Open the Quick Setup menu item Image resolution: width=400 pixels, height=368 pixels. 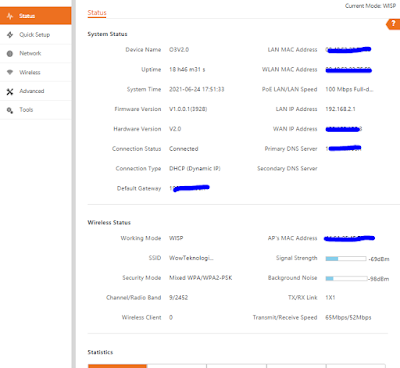36,35
